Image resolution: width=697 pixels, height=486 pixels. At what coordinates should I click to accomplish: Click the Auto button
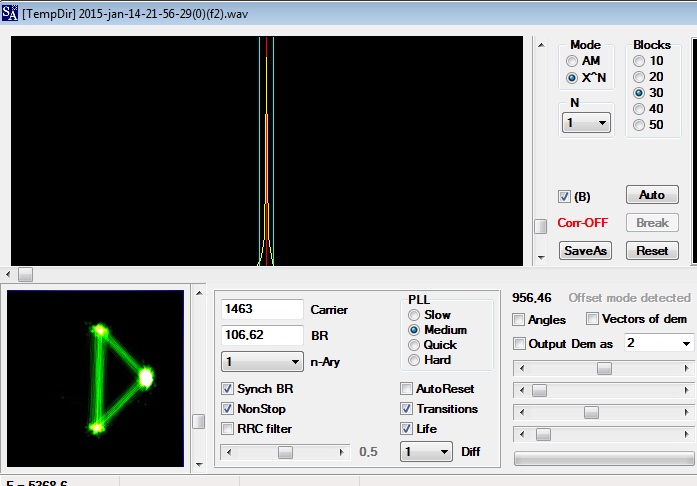[652, 195]
